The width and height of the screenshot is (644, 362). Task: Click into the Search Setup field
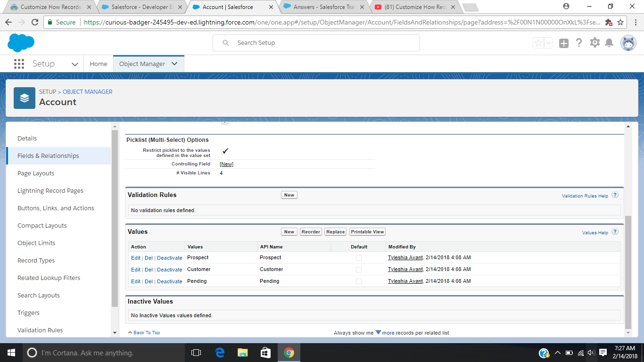coord(316,43)
